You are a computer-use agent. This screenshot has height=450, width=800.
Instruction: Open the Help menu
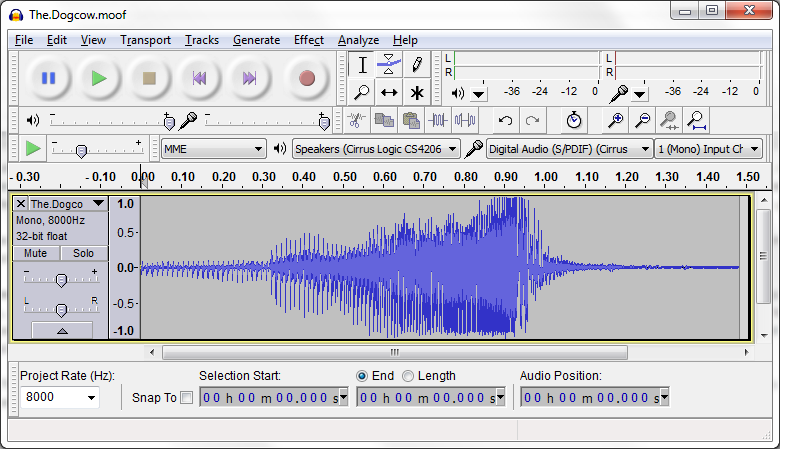405,40
